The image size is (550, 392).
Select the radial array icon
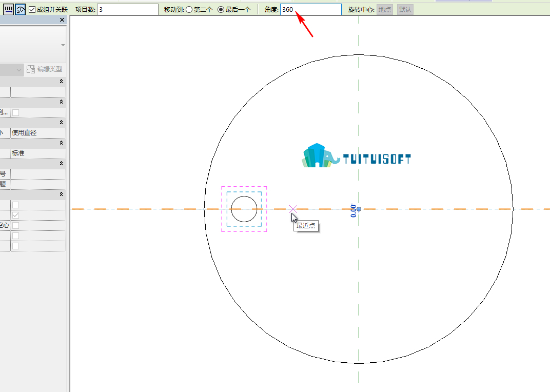click(x=20, y=9)
